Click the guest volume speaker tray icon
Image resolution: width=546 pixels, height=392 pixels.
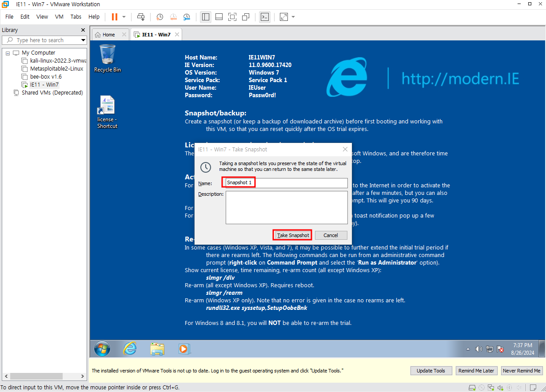[478, 349]
